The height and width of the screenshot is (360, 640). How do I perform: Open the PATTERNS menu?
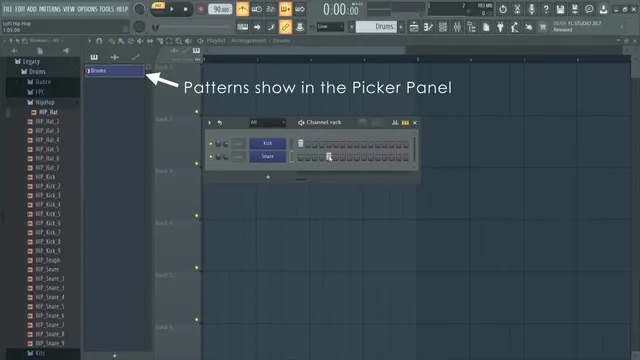(x=50, y=9)
